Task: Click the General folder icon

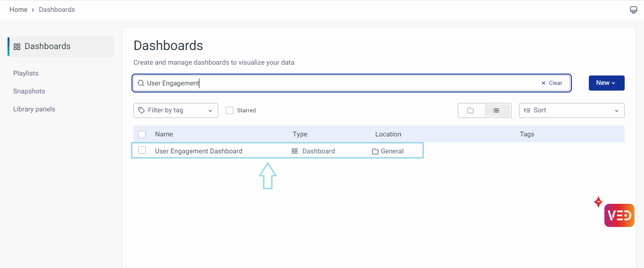Action: click(375, 151)
